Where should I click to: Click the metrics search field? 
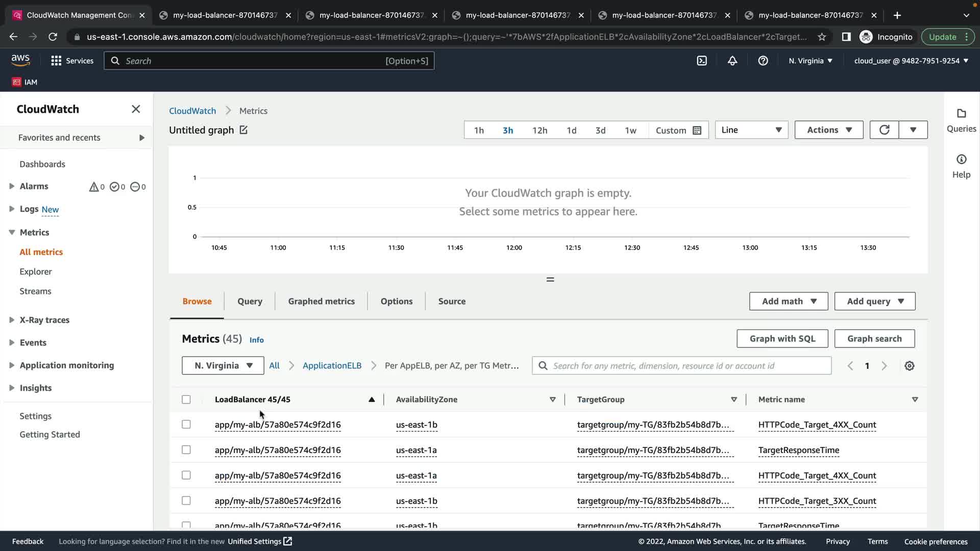(681, 366)
